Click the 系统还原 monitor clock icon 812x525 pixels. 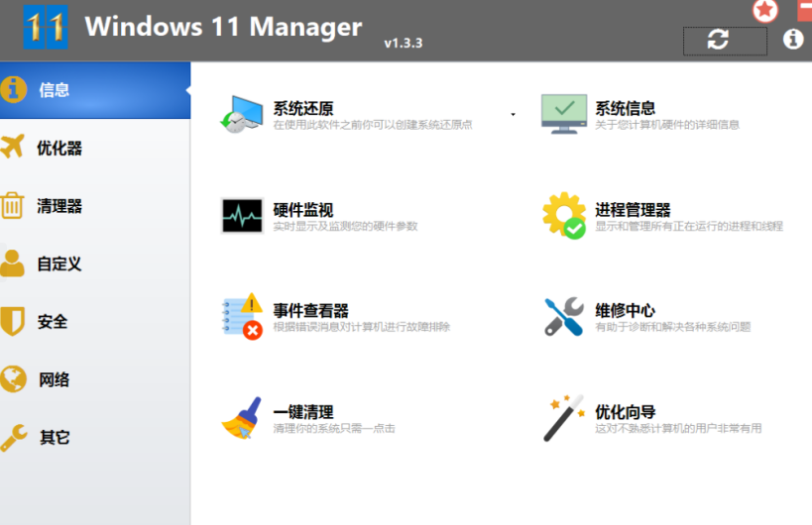pos(241,114)
